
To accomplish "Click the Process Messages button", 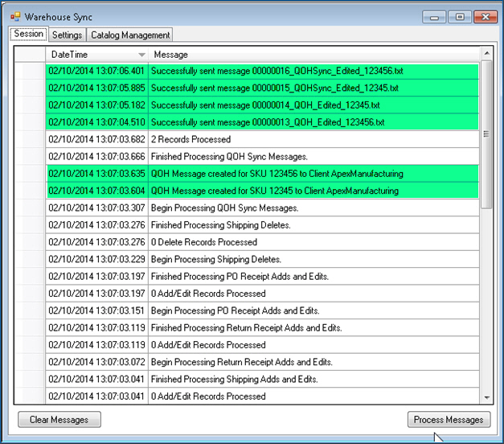I will (449, 420).
